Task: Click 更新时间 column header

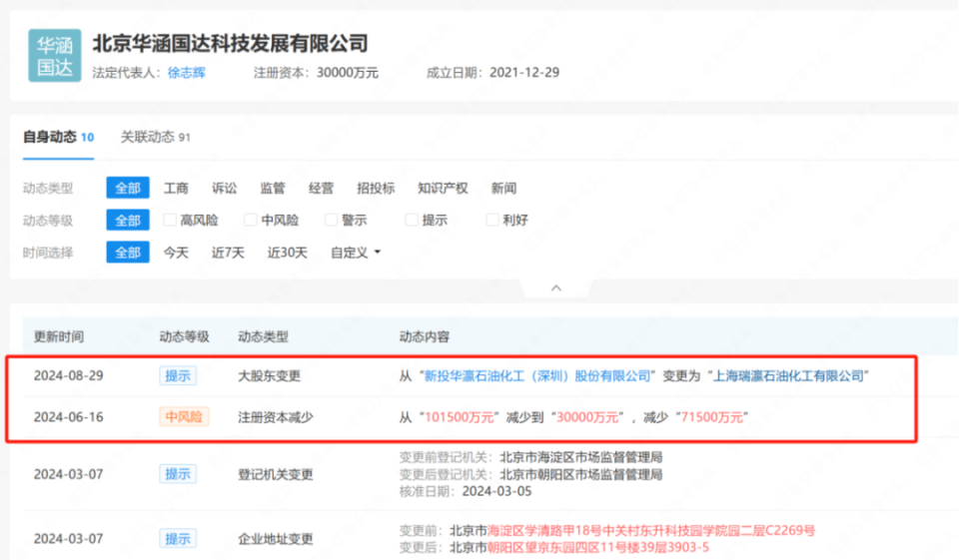Action: pos(59,336)
